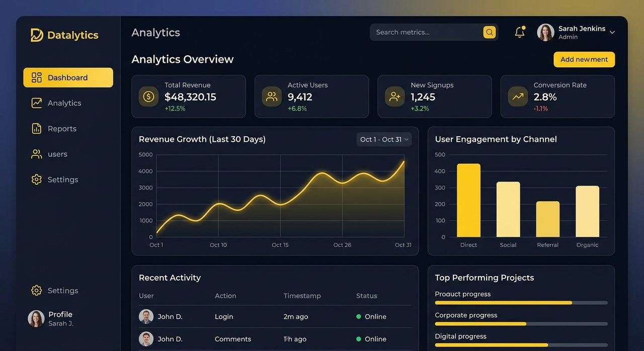Click the 2m ago timestamp
This screenshot has width=644, height=351.
pos(296,317)
